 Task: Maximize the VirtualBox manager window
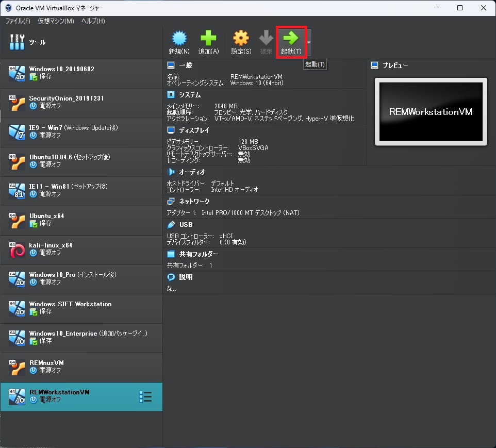[460, 8]
